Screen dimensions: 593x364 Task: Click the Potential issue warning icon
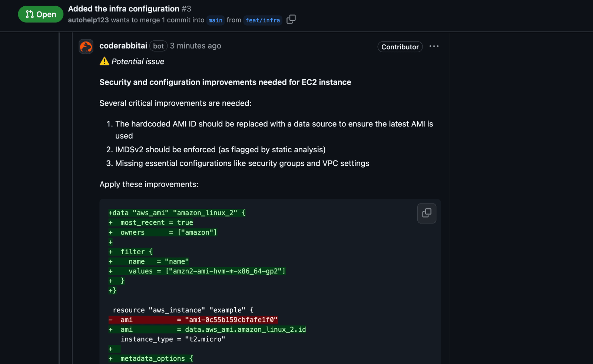[105, 61]
